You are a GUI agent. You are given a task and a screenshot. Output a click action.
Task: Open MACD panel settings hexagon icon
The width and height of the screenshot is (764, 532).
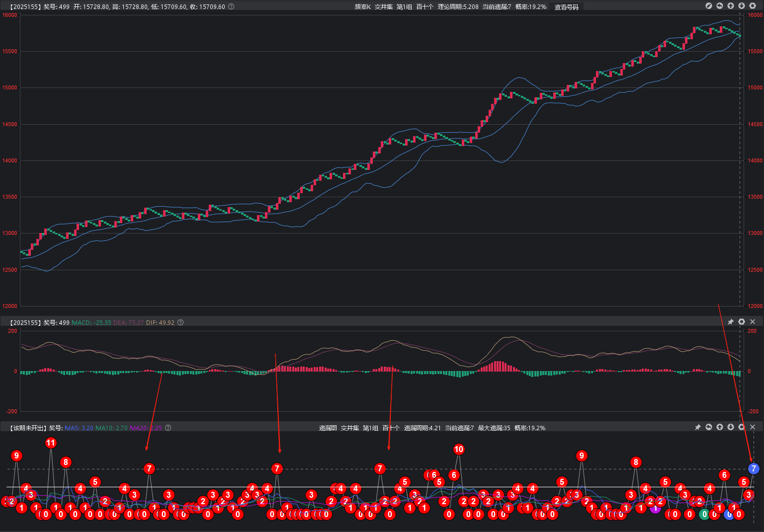pyautogui.click(x=742, y=322)
